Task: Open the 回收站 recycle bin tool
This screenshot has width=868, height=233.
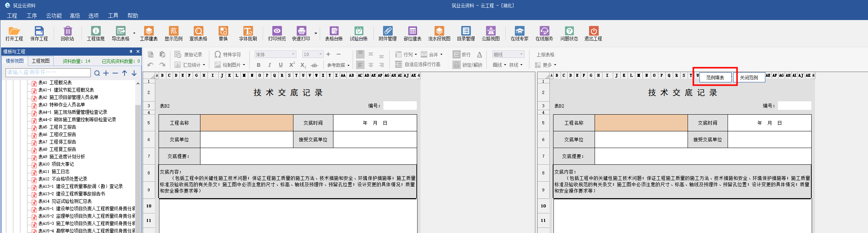Action: pyautogui.click(x=67, y=33)
